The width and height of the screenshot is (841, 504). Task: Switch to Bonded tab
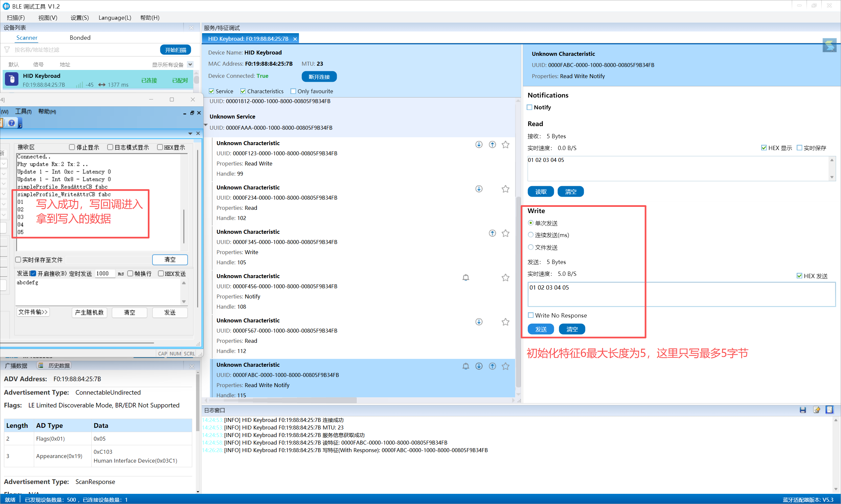[80, 38]
